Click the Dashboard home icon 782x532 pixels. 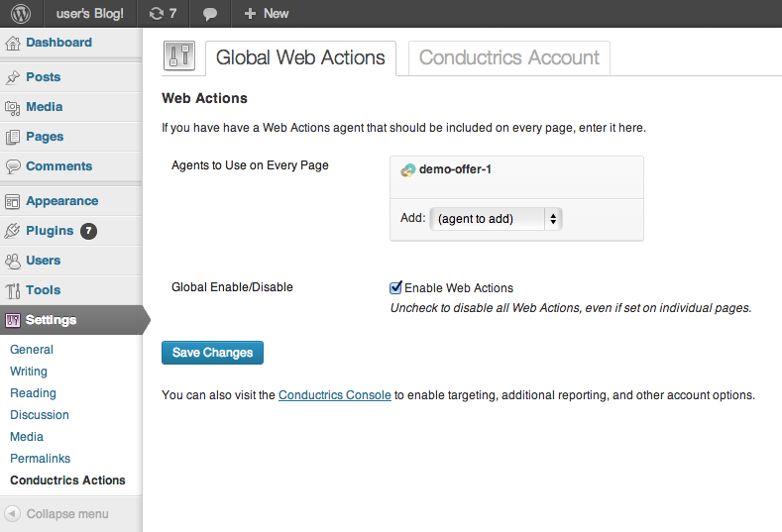click(13, 44)
